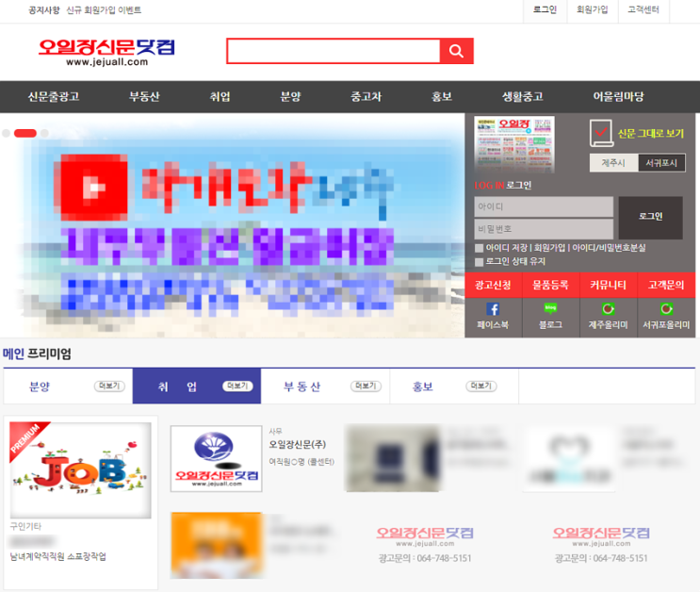Open 중고차 menu

point(366,96)
